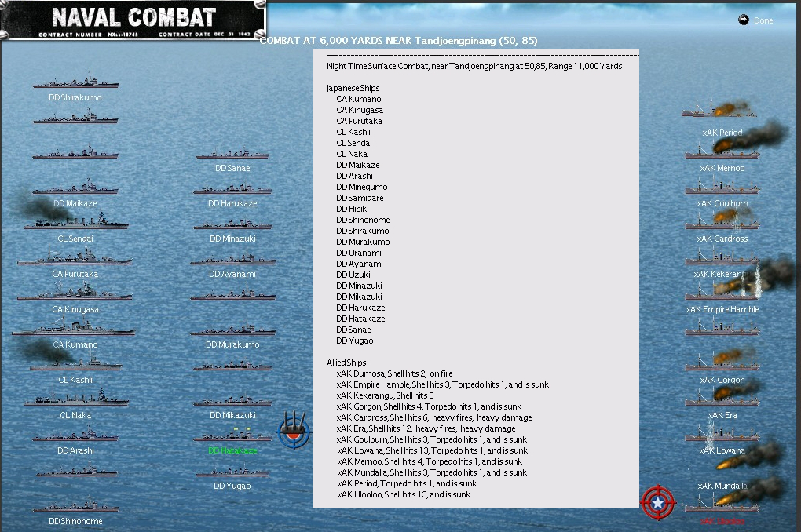Click the xAK Dumosa on fire line
This screenshot has height=532, width=801.
pos(394,373)
